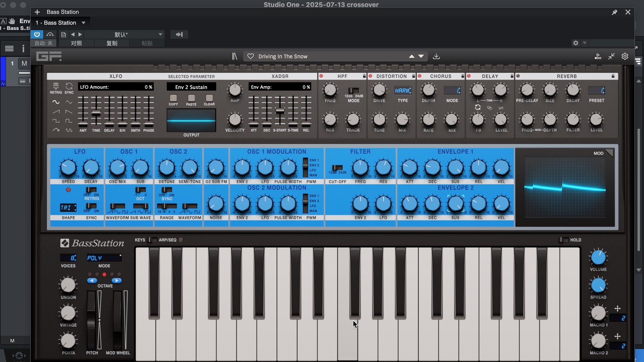The width and height of the screenshot is (644, 362).
Task: Go to next preset with down arrow
Action: click(x=421, y=56)
